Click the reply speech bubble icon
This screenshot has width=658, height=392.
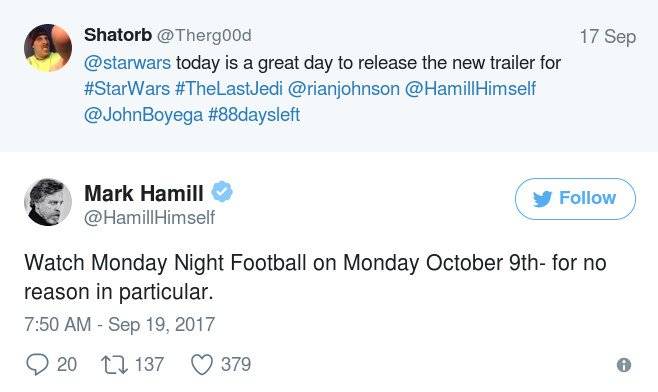37,364
